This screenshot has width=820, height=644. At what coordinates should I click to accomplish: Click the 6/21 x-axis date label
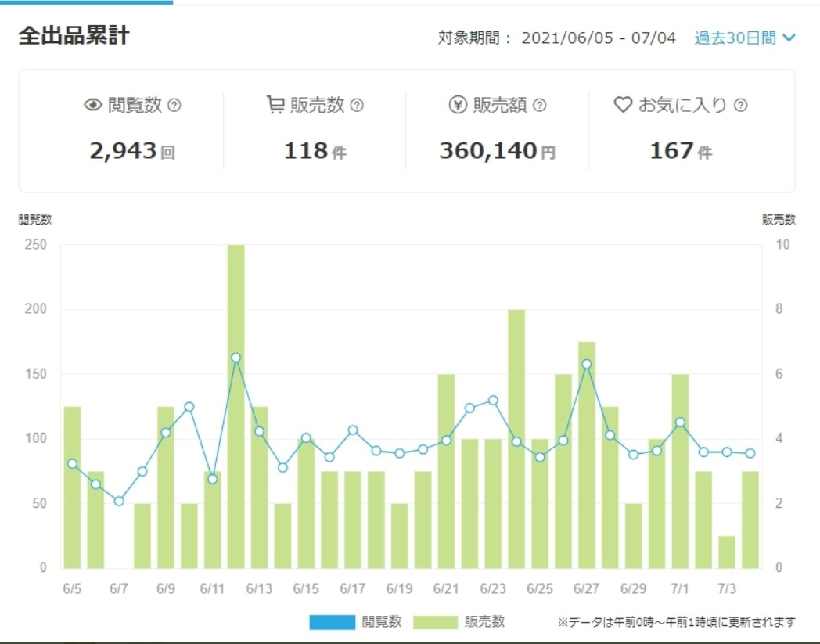(446, 588)
